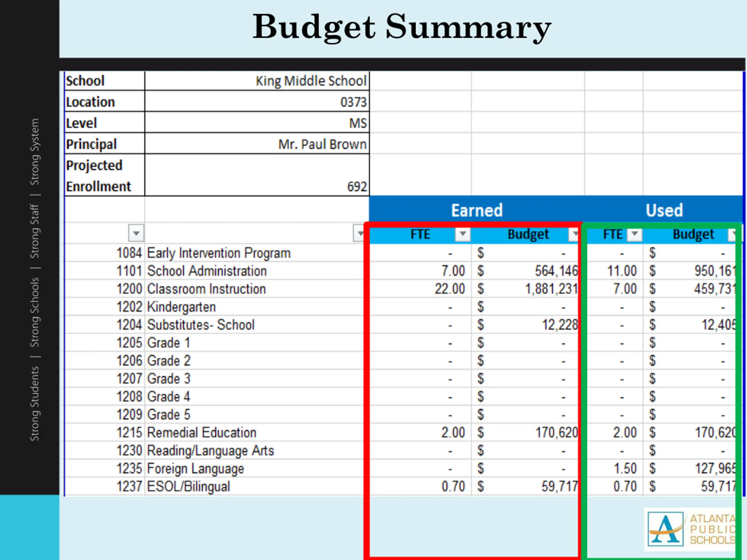Click the Strong Students sidebar text
Image resolution: width=747 pixels, height=560 pixels.
35,404
